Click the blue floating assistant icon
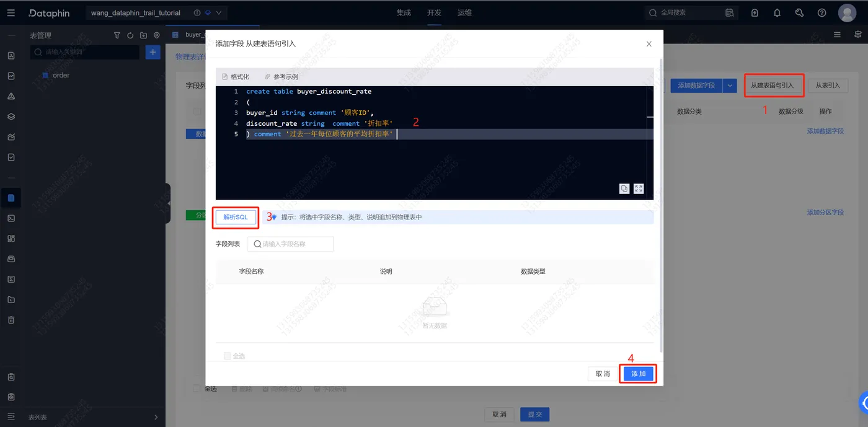868x427 pixels. 864,403
